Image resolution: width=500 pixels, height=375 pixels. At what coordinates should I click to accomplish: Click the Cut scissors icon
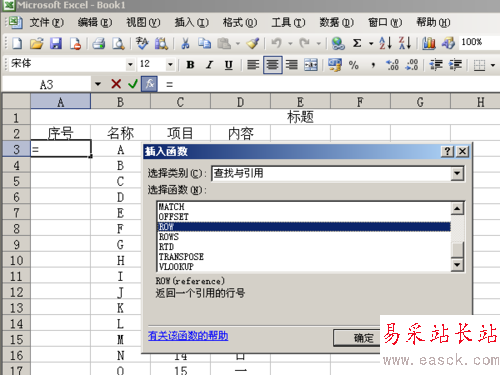(185, 43)
